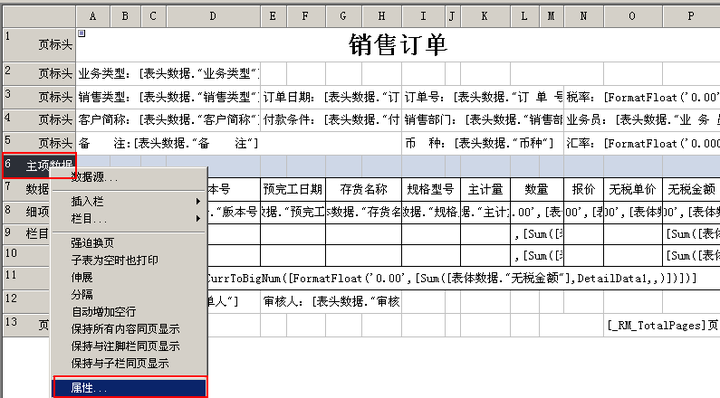This screenshot has height=398, width=720.
Task: Select the [_RM_TotalPages]页 footer cell
Action: coord(662,325)
